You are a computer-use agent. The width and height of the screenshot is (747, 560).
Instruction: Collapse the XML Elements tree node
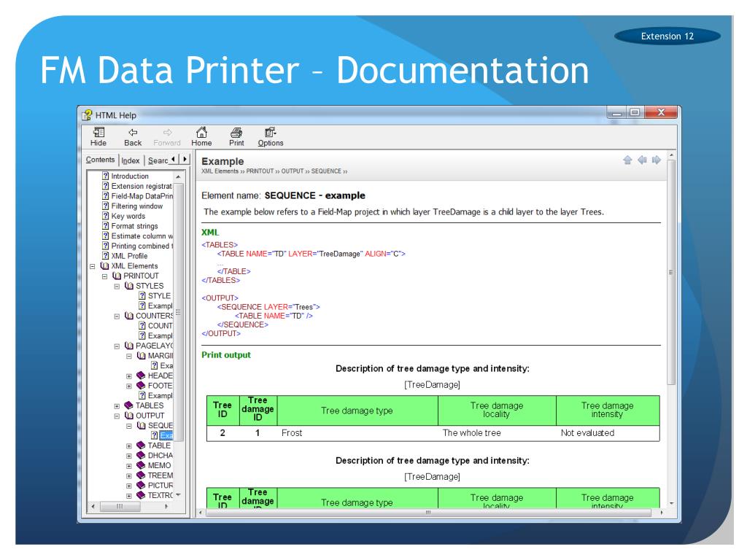[93, 266]
